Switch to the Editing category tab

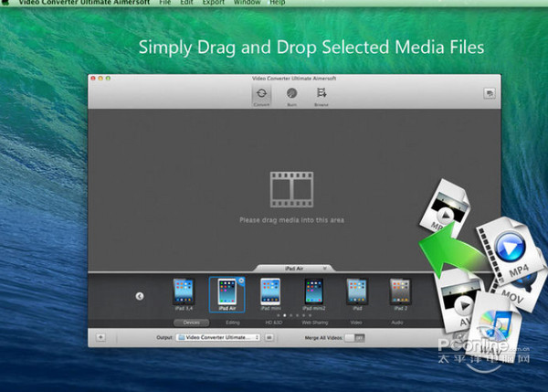tap(233, 323)
